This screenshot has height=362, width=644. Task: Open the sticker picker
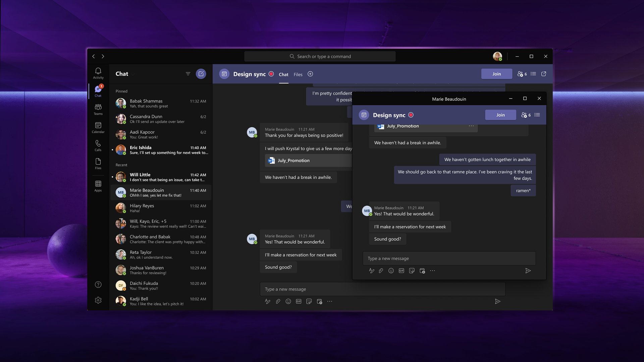point(309,301)
